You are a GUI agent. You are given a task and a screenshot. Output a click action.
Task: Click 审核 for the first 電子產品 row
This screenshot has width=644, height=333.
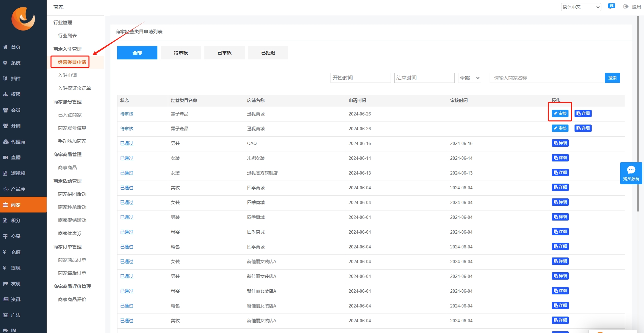pyautogui.click(x=560, y=113)
